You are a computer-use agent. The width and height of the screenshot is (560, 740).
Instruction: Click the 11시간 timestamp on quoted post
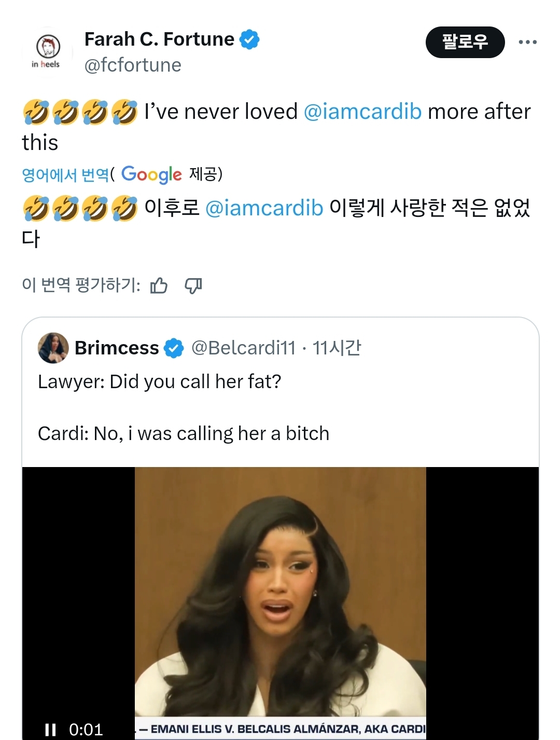[337, 348]
